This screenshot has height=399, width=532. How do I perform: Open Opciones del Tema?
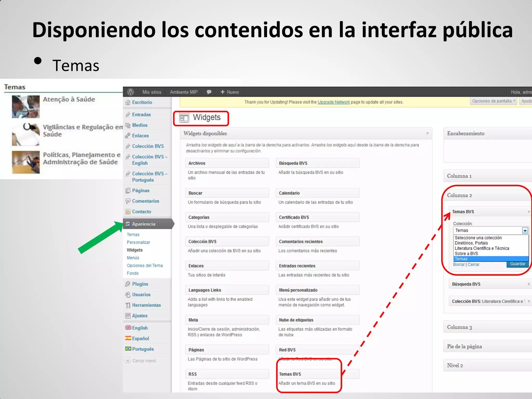(145, 265)
